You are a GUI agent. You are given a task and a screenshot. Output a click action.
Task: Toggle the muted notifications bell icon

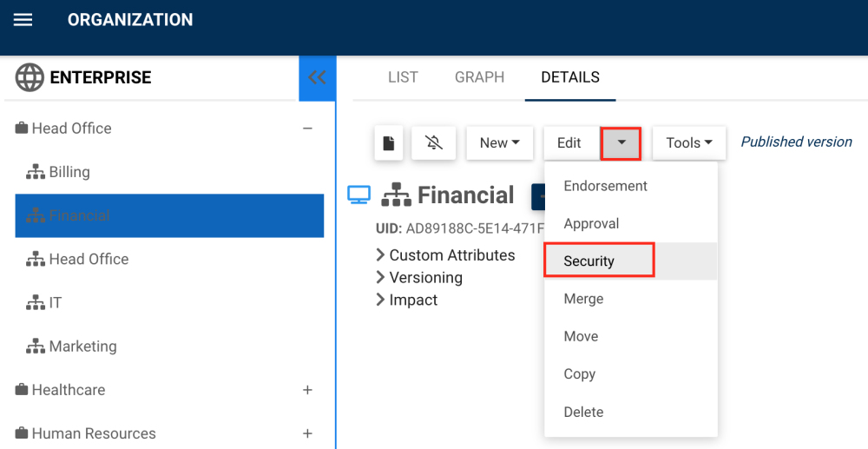(434, 143)
